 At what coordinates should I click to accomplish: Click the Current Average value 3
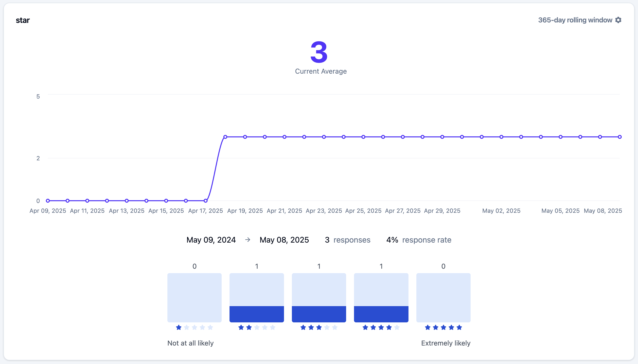point(319,52)
